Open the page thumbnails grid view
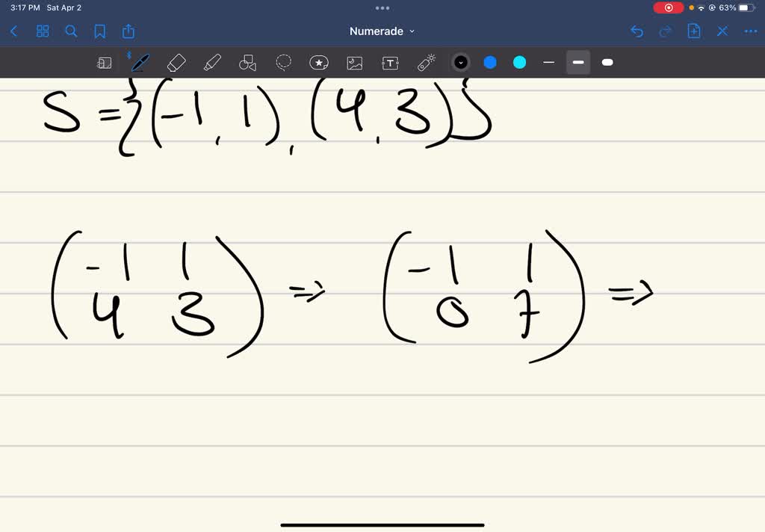Viewport: 765px width, 532px height. [x=43, y=31]
